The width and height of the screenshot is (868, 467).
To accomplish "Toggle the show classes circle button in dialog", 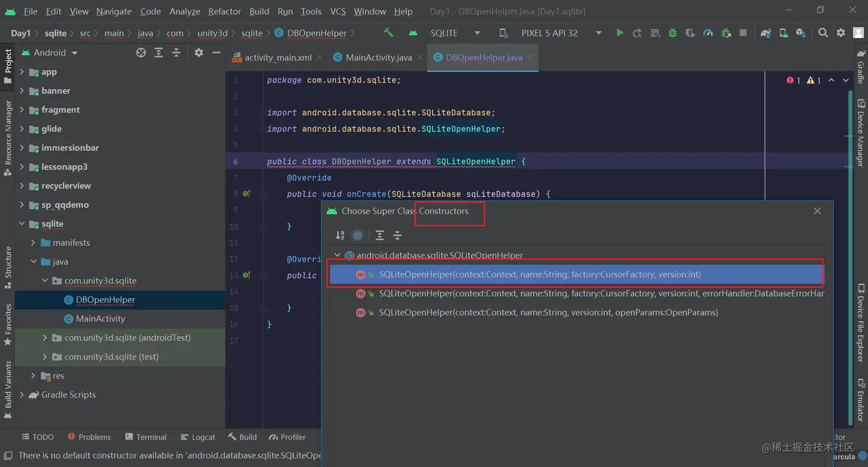I will (x=358, y=235).
